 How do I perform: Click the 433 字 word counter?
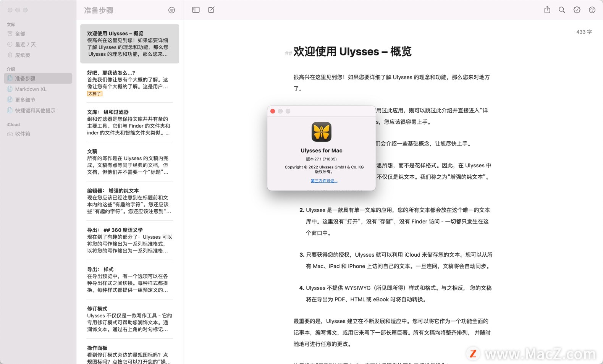tap(584, 32)
